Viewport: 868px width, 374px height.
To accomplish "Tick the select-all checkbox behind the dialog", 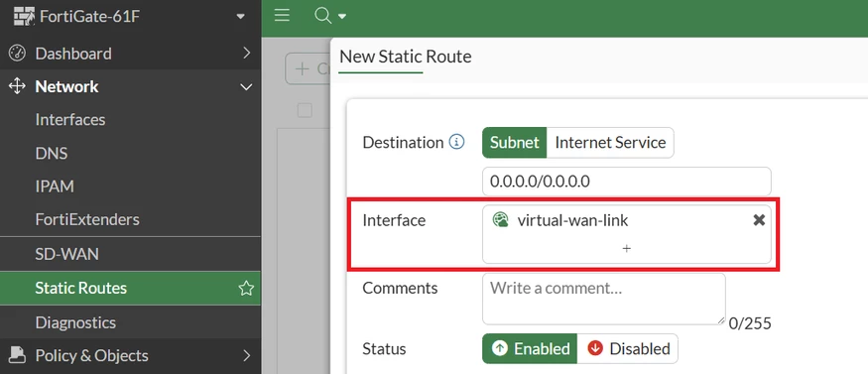I will click(x=305, y=110).
